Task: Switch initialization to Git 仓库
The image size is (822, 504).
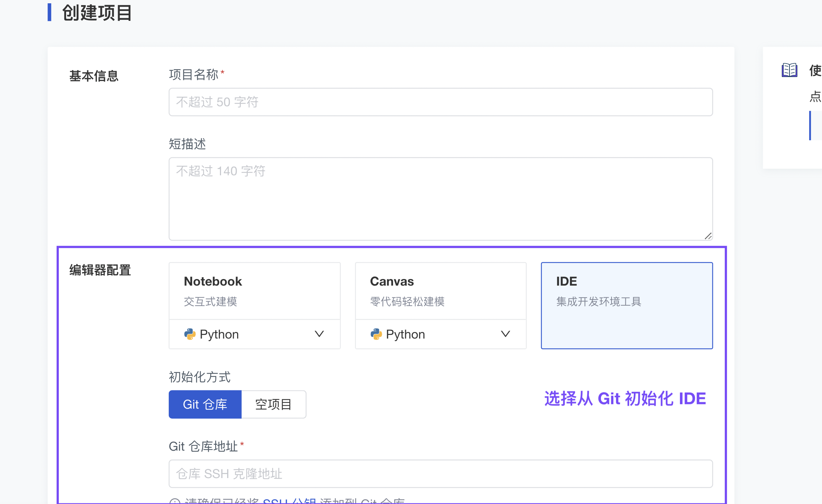Action: click(x=205, y=404)
